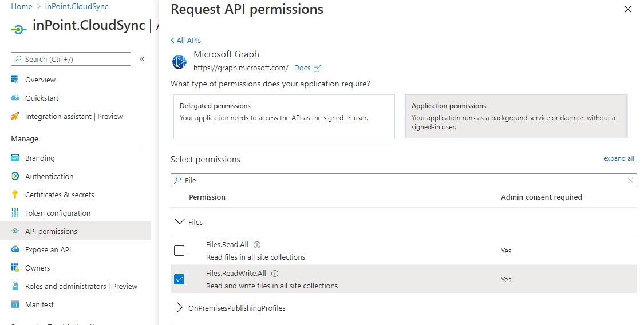Screen dimensions: 644x325
Task: Click the API permissions icon in sidebar
Action: coord(15,231)
